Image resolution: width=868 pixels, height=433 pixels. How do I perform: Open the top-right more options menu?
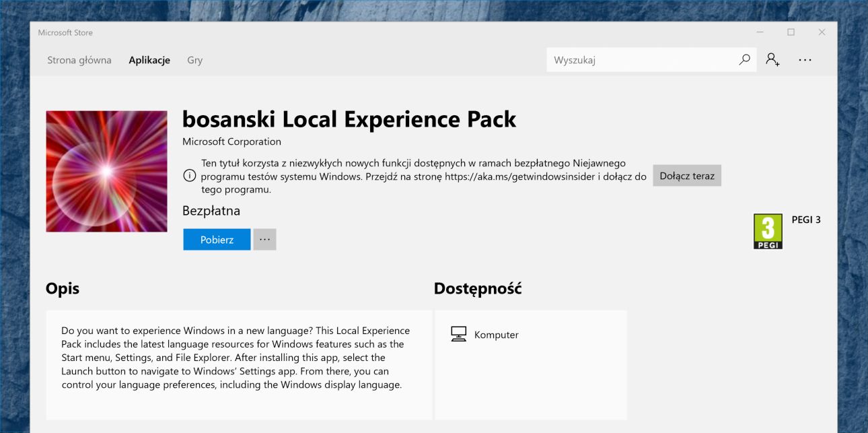pyautogui.click(x=805, y=60)
